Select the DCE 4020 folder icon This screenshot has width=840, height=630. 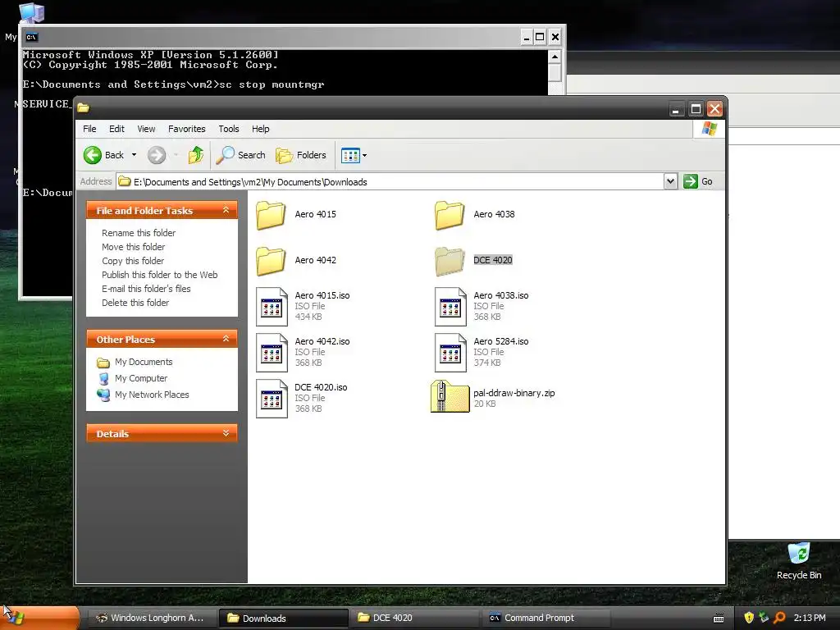(450, 260)
